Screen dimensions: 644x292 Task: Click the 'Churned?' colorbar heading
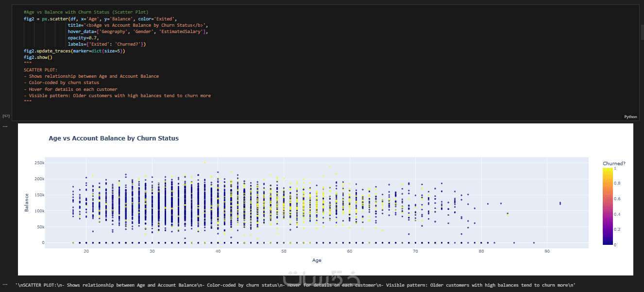[614, 163]
